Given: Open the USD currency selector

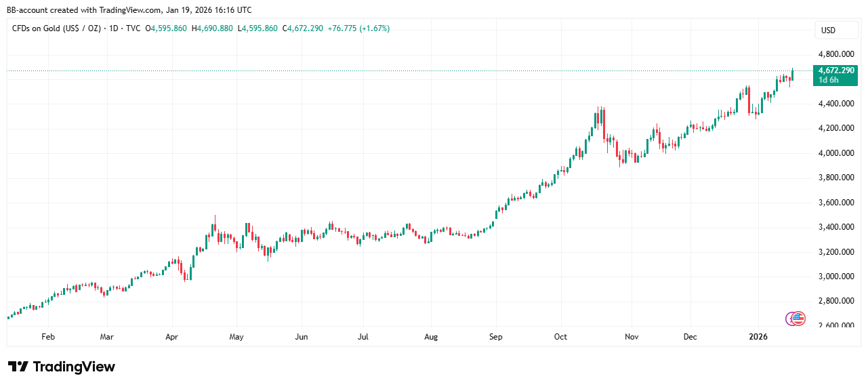Looking at the screenshot, I should point(827,30).
